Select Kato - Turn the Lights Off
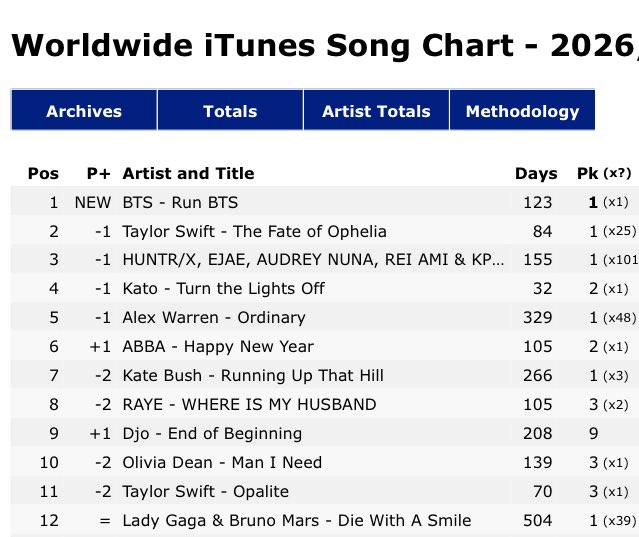Screen dimensions: 639x537 click(223, 289)
